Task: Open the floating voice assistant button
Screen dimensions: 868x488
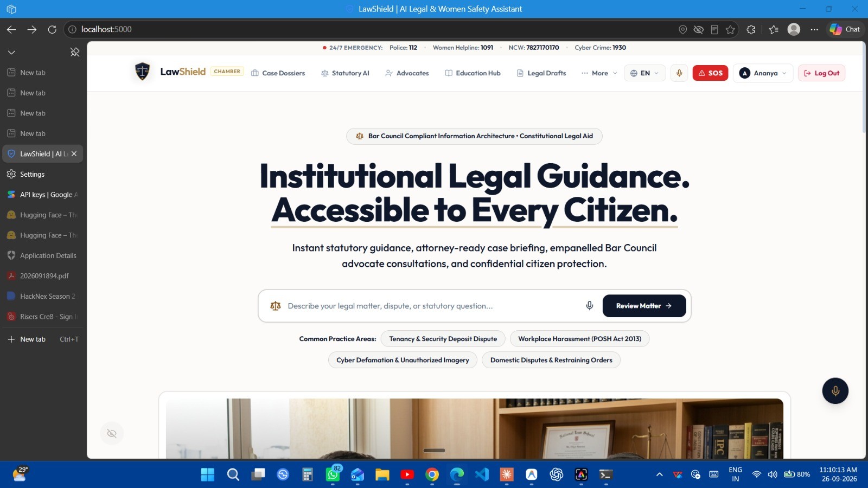Action: (x=835, y=391)
